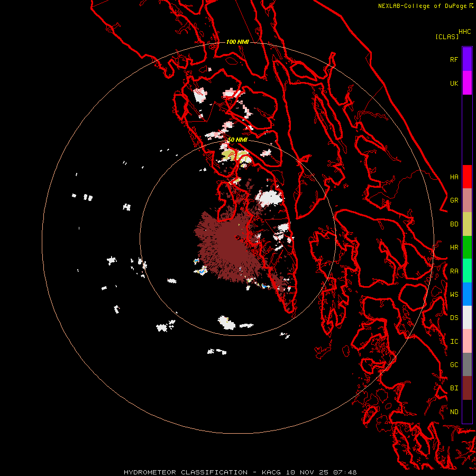Click the HYDROMETEOR CLASSIFICATION title text
Image resolution: width=476 pixels, height=476 pixels.
[x=186, y=472]
